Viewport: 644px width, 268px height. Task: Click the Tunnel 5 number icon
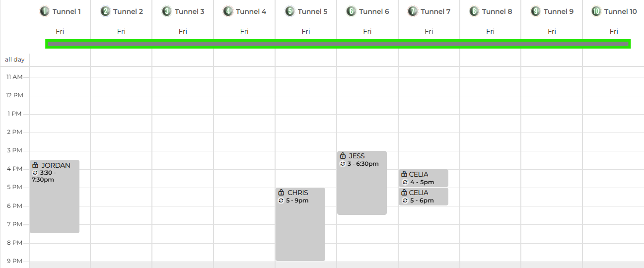pos(290,11)
